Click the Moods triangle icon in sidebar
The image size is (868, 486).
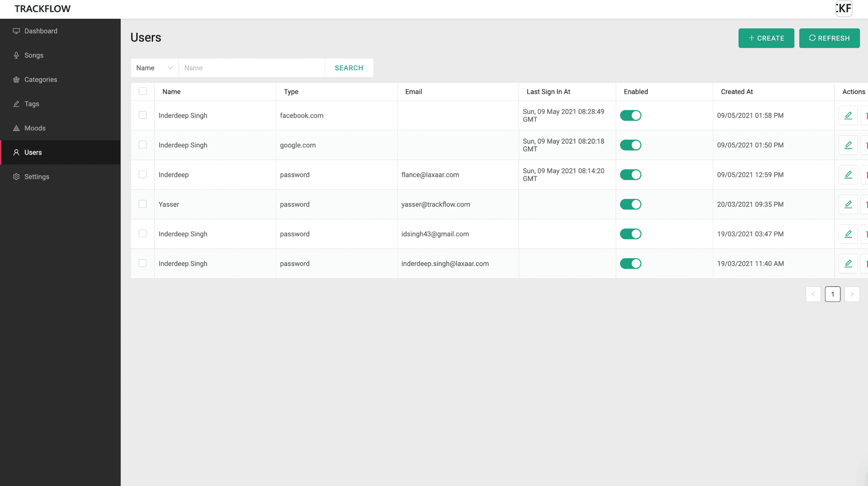point(16,128)
